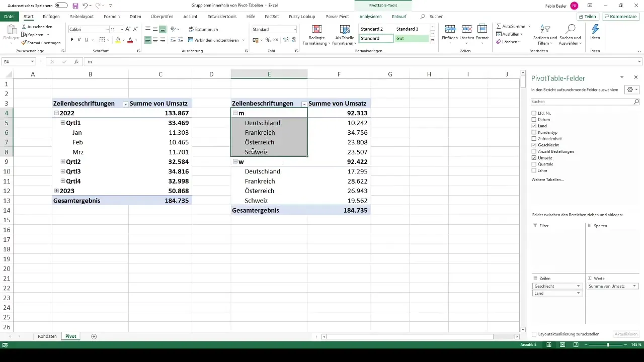
Task: Open the number format Standard dropdown
Action: [x=294, y=30]
